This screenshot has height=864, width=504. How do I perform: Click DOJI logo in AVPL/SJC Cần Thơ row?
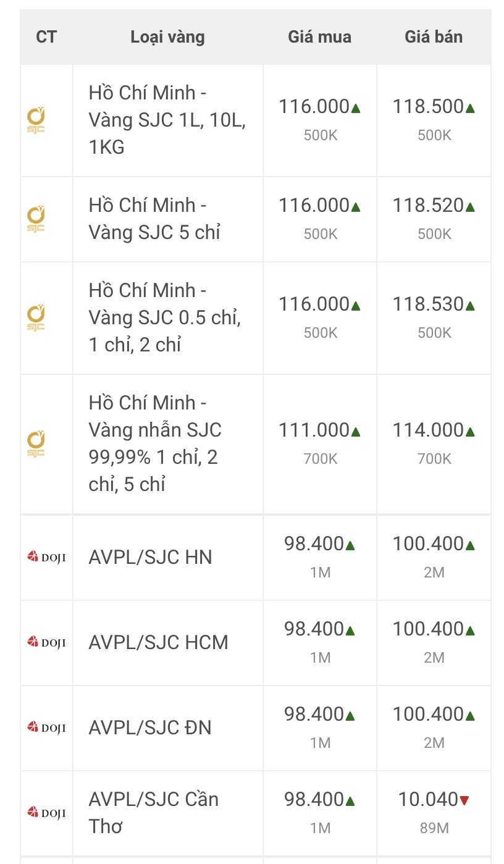tap(46, 813)
